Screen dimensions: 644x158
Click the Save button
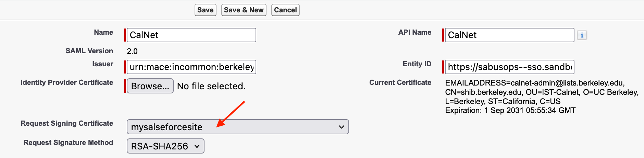click(x=205, y=10)
